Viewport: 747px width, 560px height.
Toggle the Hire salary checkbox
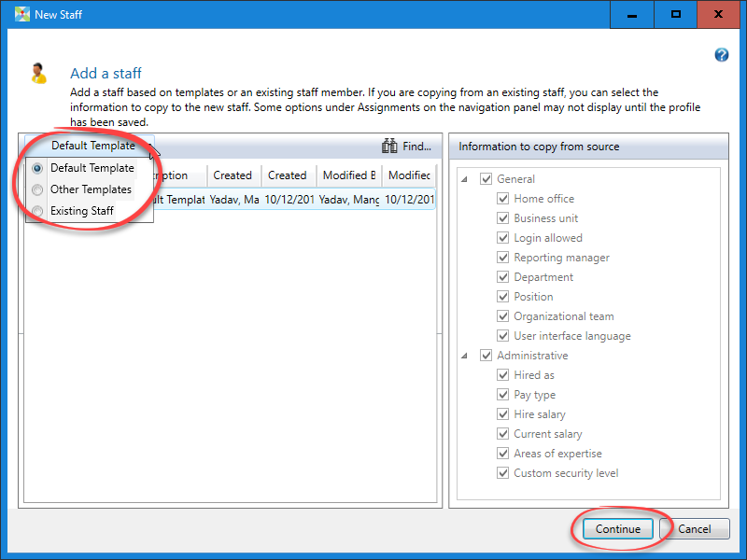503,414
